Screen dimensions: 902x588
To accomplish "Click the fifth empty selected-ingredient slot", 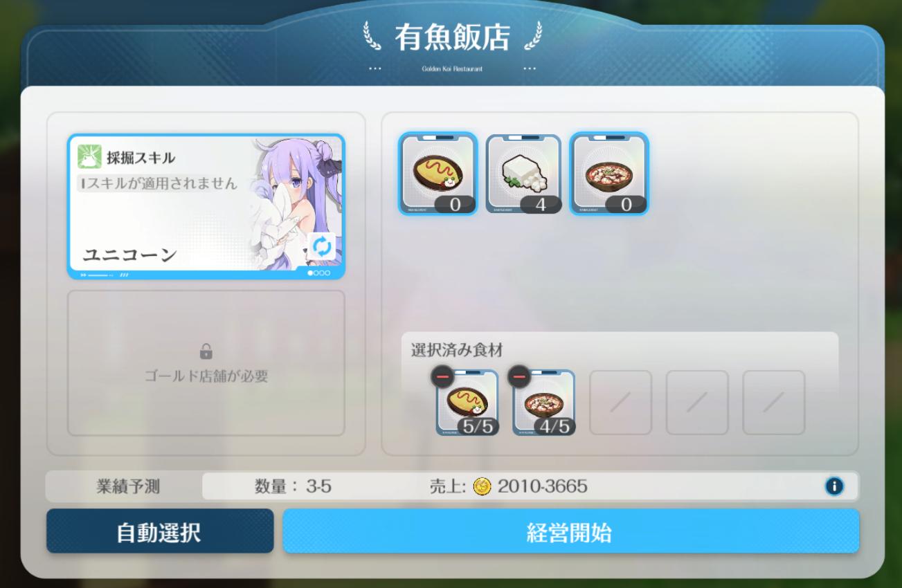I will point(774,403).
